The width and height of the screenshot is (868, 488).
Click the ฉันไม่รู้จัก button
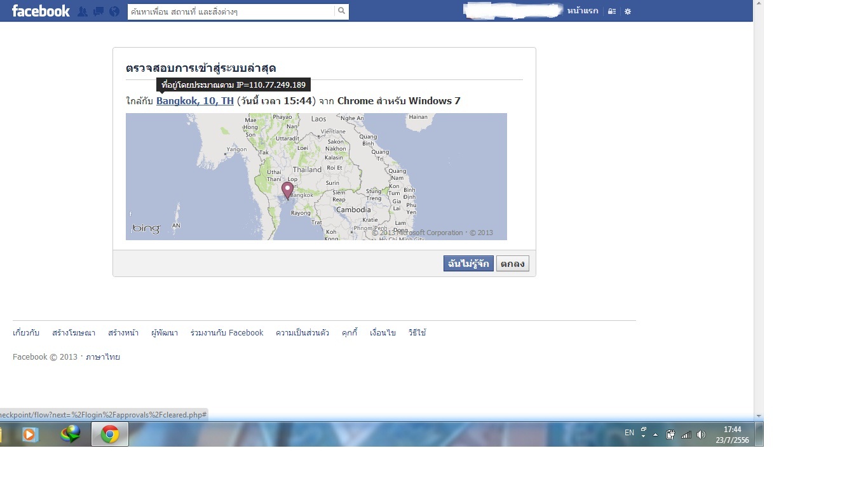point(468,264)
